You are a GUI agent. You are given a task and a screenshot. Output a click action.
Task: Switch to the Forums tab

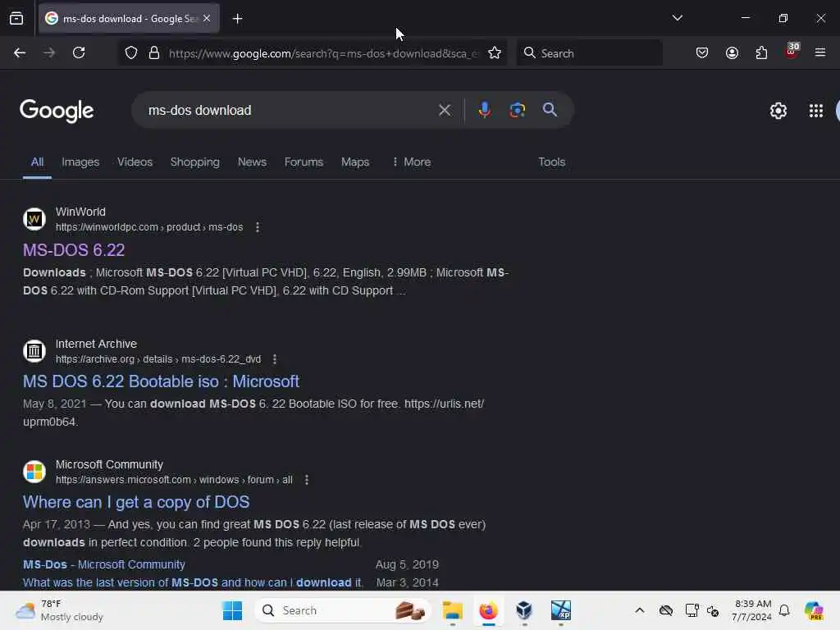[304, 162]
